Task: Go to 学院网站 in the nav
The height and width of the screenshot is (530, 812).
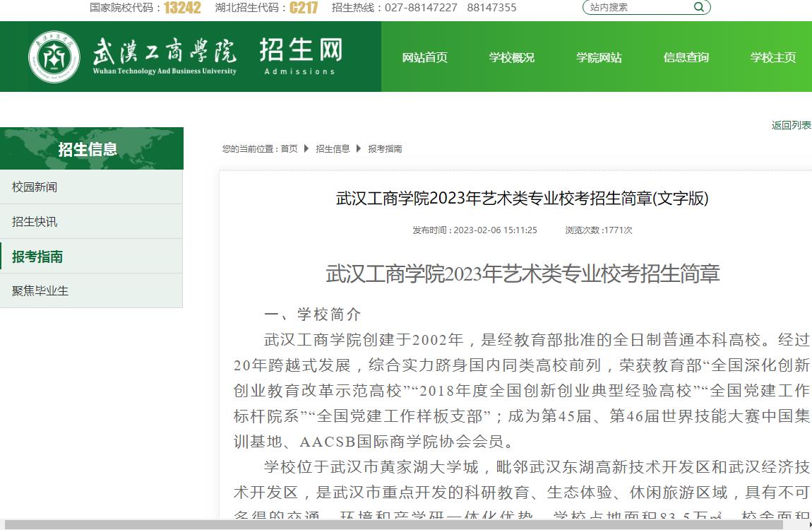Action: point(599,57)
